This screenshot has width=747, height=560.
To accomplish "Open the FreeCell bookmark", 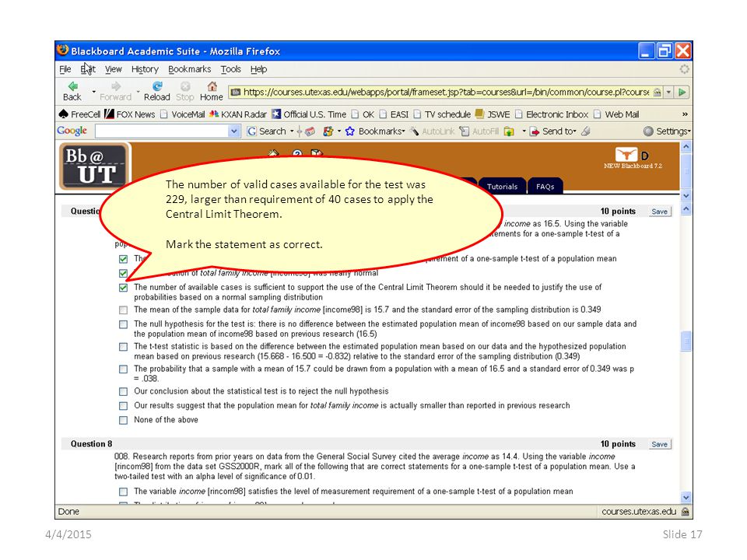I will pyautogui.click(x=79, y=114).
